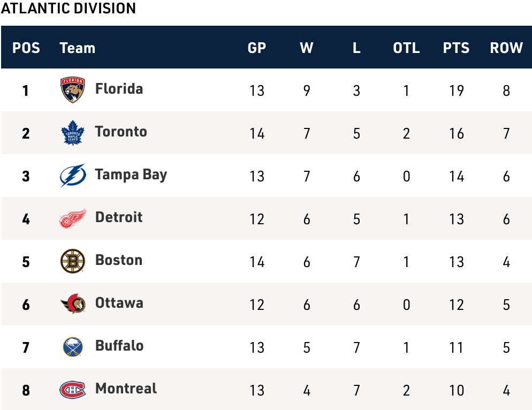Click the Toronto Maple Leafs logo
This screenshot has height=410, width=532.
click(x=73, y=133)
